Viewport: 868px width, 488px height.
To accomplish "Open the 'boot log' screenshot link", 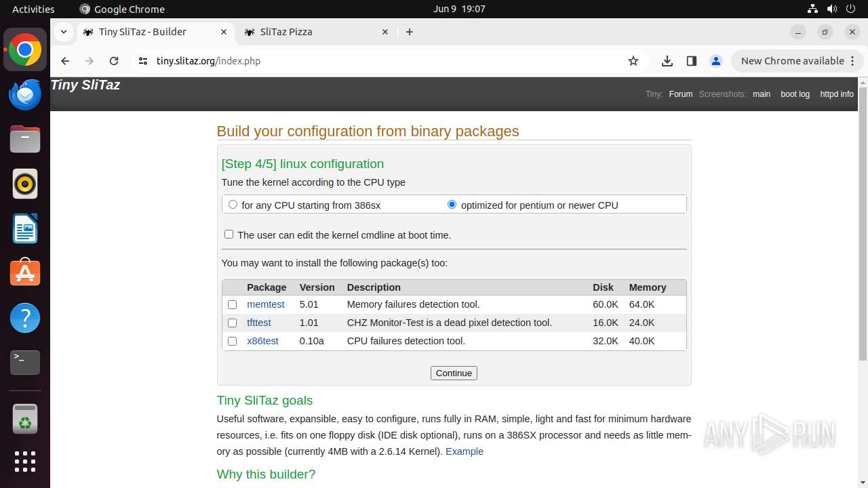I will point(795,94).
